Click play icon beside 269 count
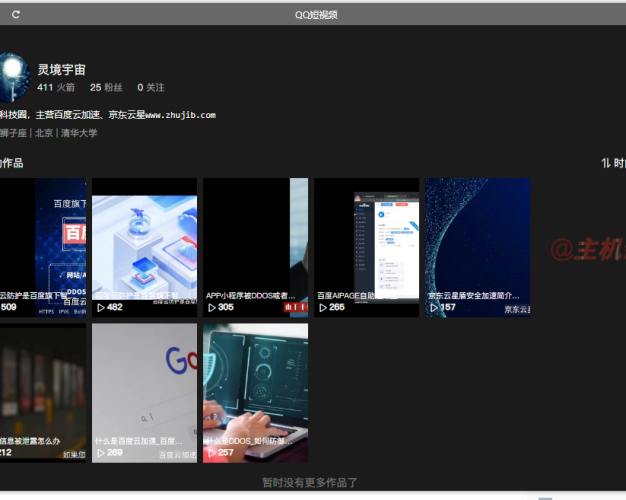This screenshot has width=626, height=500. [101, 453]
